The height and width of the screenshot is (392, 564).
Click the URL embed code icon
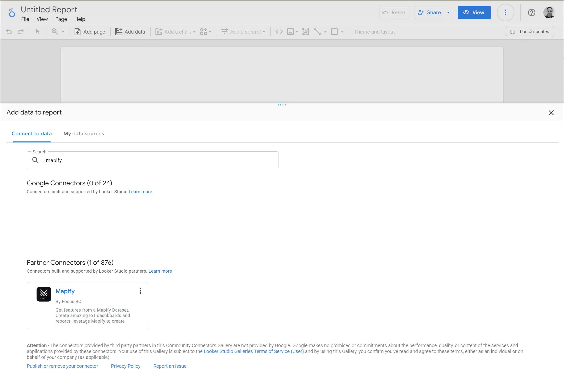point(279,32)
